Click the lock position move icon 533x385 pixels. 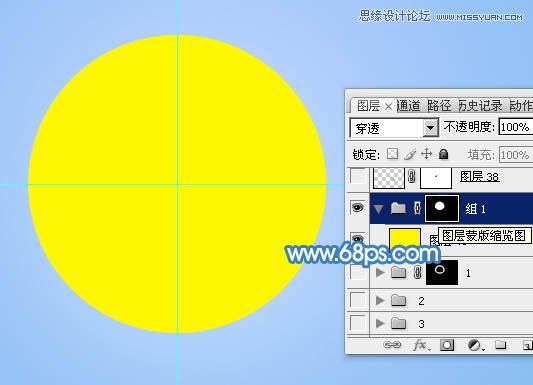click(x=427, y=154)
